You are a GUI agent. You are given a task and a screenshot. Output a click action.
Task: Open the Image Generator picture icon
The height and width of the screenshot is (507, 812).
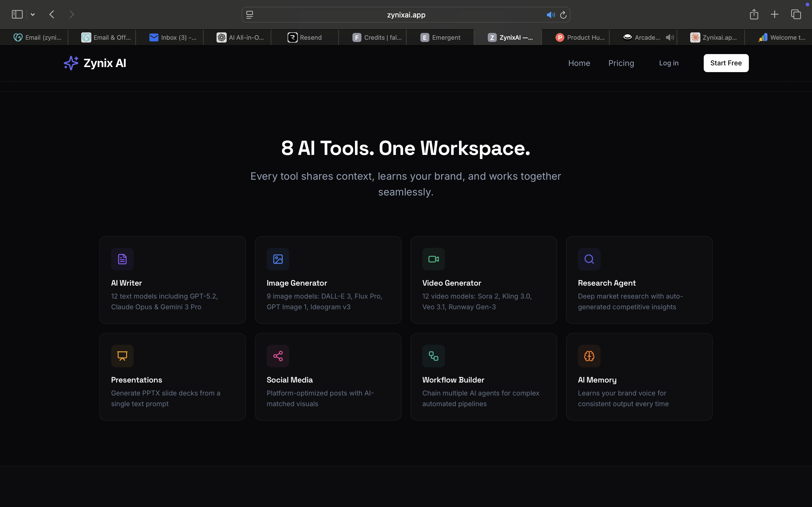click(277, 259)
